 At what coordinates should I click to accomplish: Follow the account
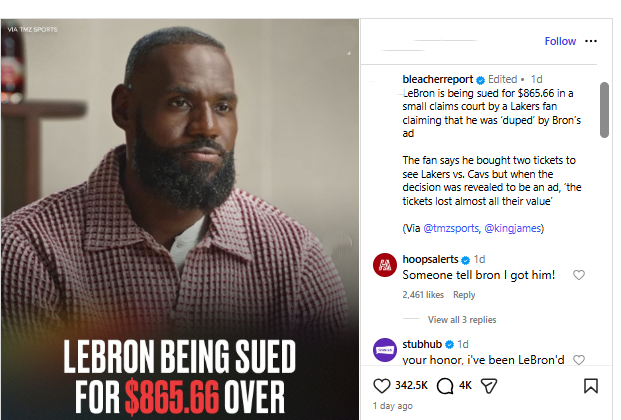[560, 41]
